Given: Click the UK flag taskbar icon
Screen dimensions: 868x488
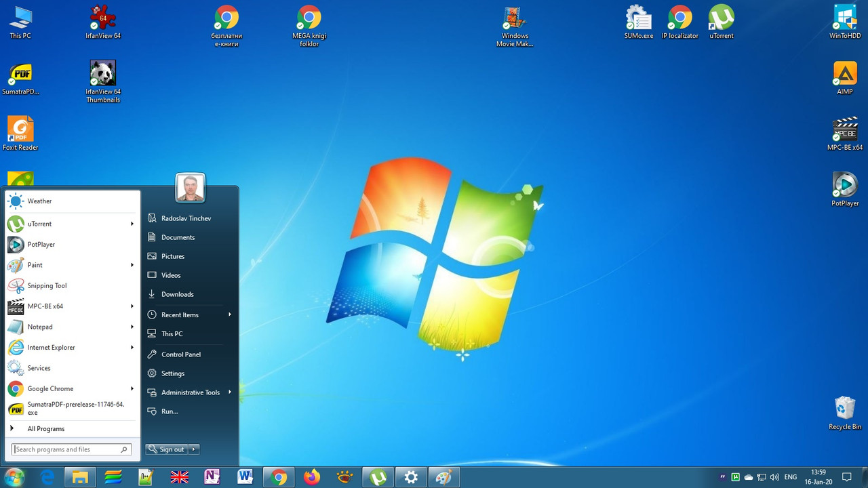Looking at the screenshot, I should coord(179,477).
